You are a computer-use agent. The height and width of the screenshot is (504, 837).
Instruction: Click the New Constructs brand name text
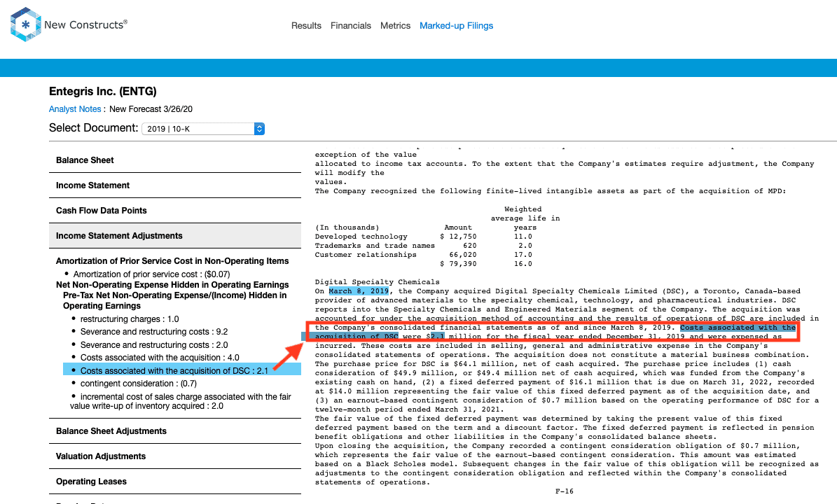pos(85,24)
